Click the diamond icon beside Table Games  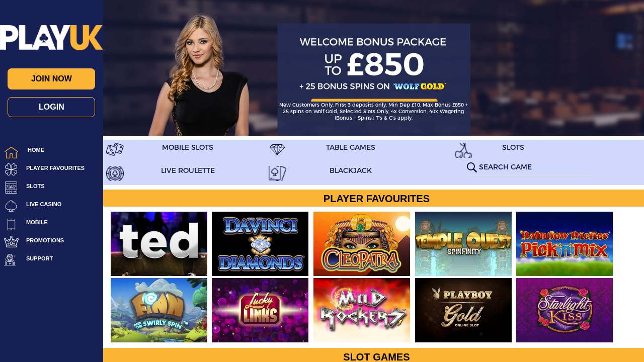pyautogui.click(x=277, y=149)
